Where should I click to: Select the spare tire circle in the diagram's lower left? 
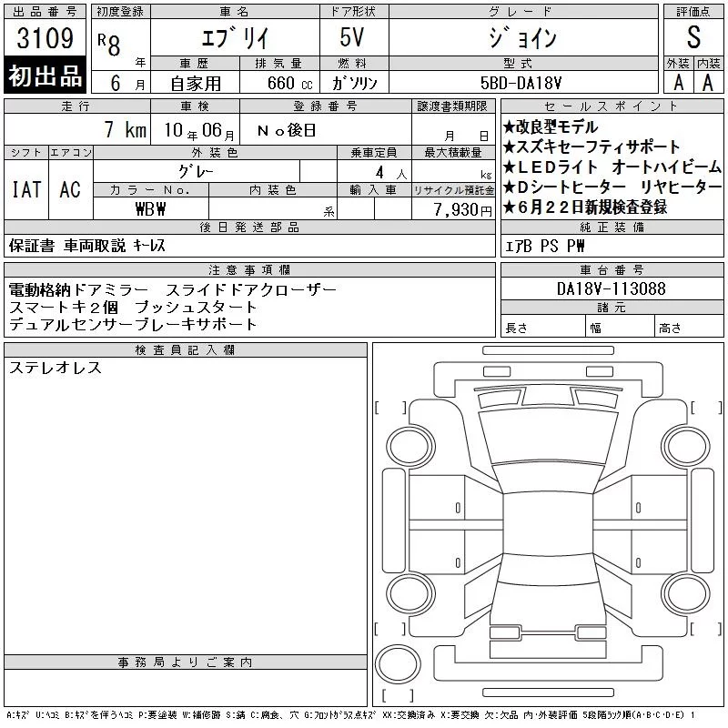[398, 664]
